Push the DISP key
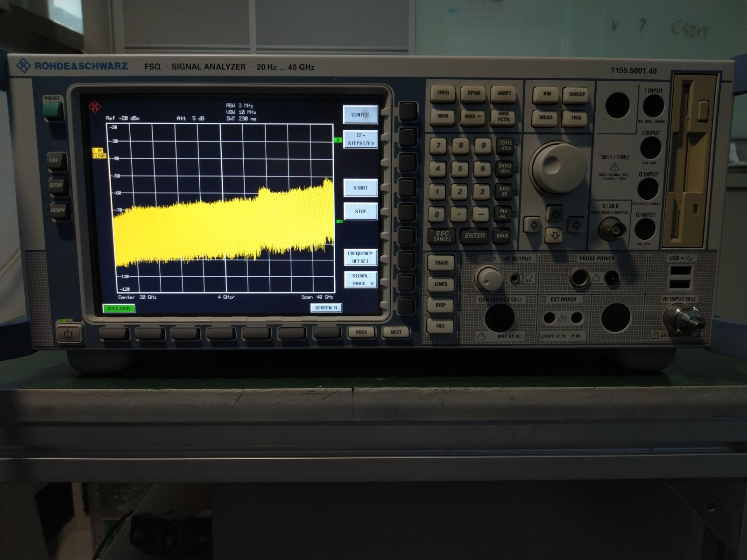This screenshot has width=747, height=560. click(440, 305)
